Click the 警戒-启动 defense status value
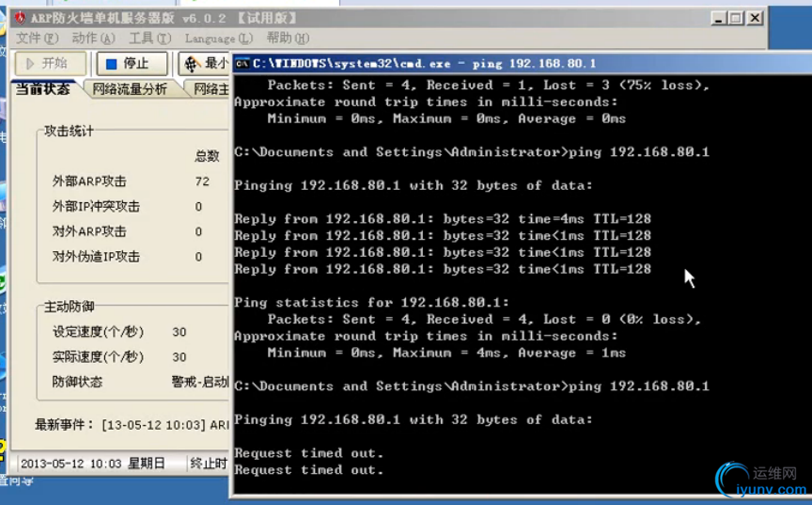The height and width of the screenshot is (505, 812). (x=200, y=382)
